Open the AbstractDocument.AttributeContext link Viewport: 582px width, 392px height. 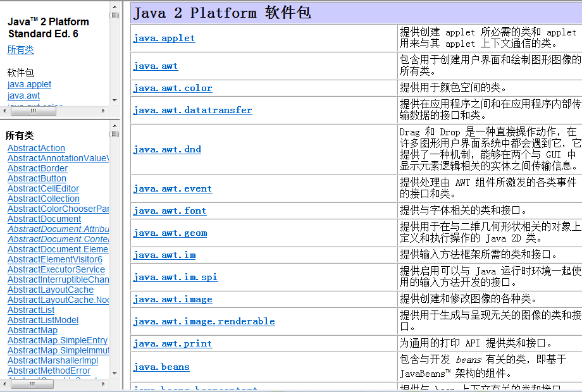(x=58, y=229)
